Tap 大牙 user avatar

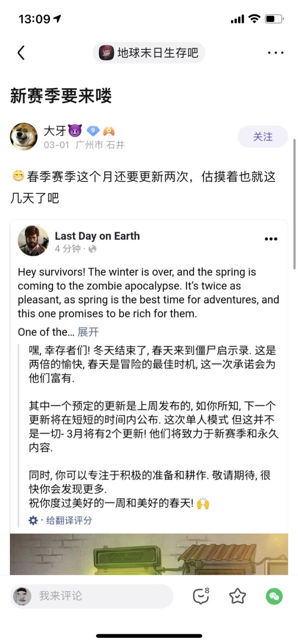coord(24,136)
